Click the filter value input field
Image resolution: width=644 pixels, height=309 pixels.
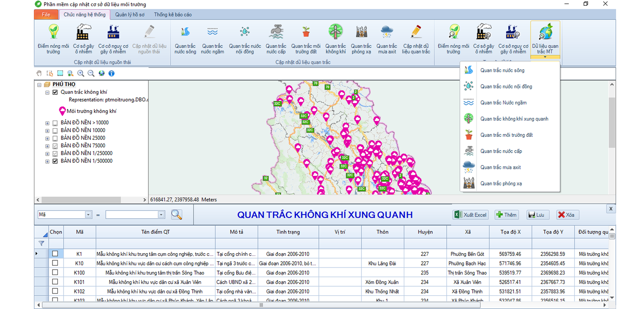pyautogui.click(x=132, y=215)
